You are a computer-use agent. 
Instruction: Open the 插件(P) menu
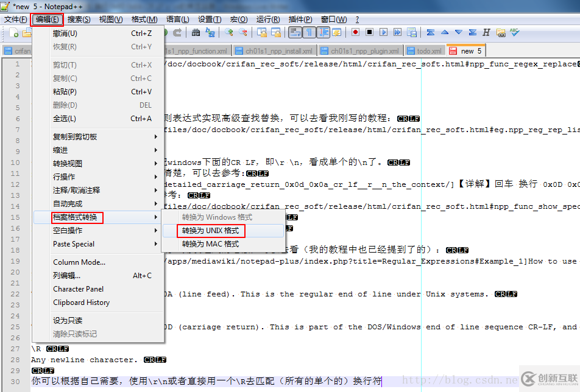click(x=300, y=19)
